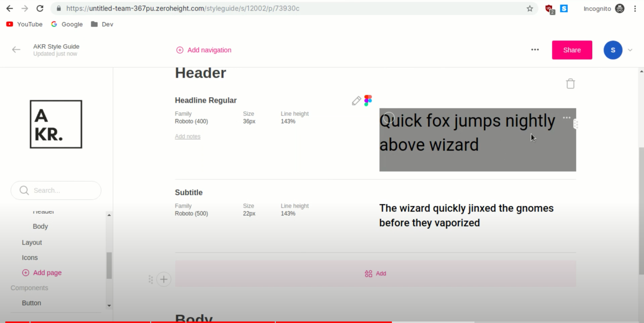Reload the page in browser

coord(40,9)
